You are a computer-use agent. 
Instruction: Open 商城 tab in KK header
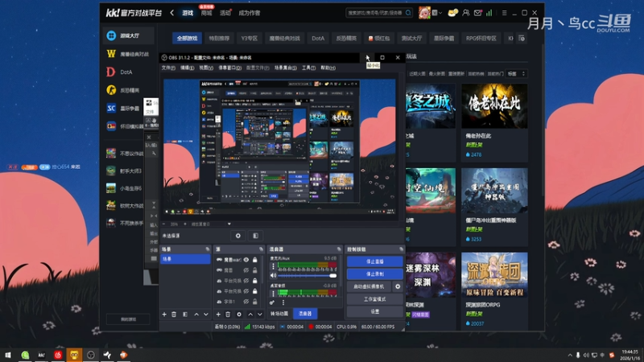[207, 13]
